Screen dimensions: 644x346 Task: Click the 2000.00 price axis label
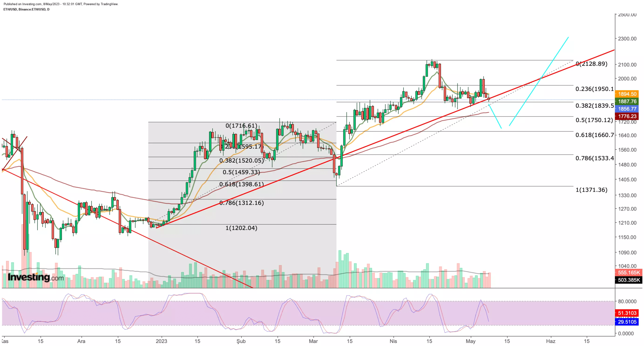pos(627,79)
